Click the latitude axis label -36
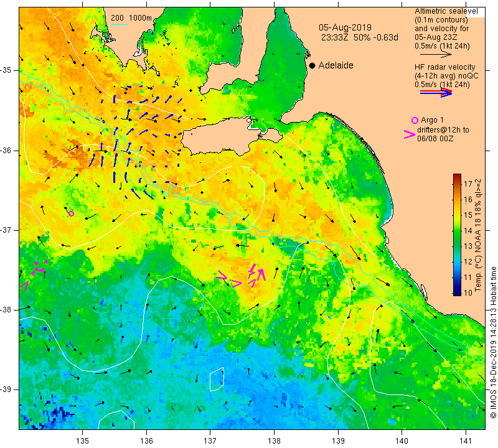 (6, 150)
